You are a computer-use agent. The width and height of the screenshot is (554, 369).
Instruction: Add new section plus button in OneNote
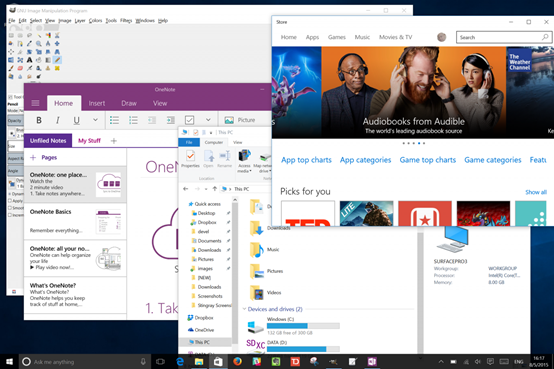coord(114,141)
